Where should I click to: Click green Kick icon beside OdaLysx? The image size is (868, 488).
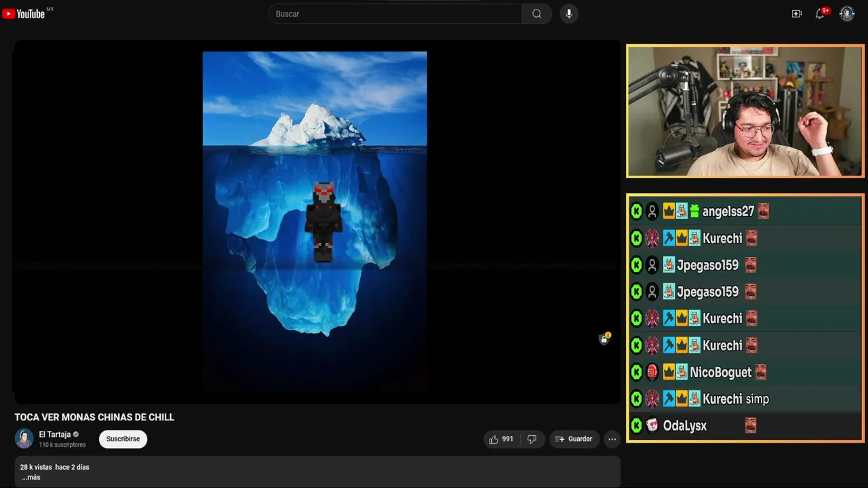tap(636, 426)
